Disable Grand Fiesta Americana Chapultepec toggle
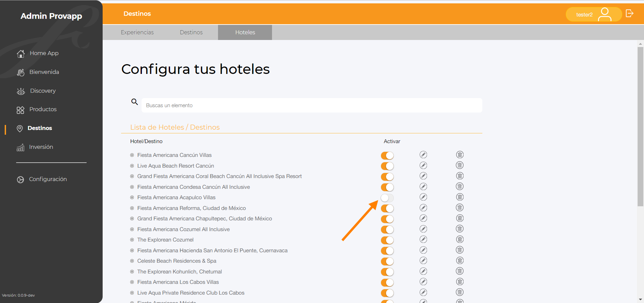The width and height of the screenshot is (644, 303). (387, 219)
